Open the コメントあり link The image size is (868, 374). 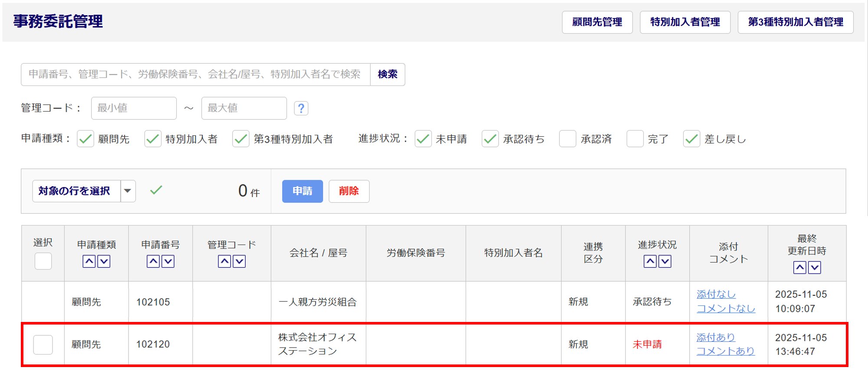[725, 351]
